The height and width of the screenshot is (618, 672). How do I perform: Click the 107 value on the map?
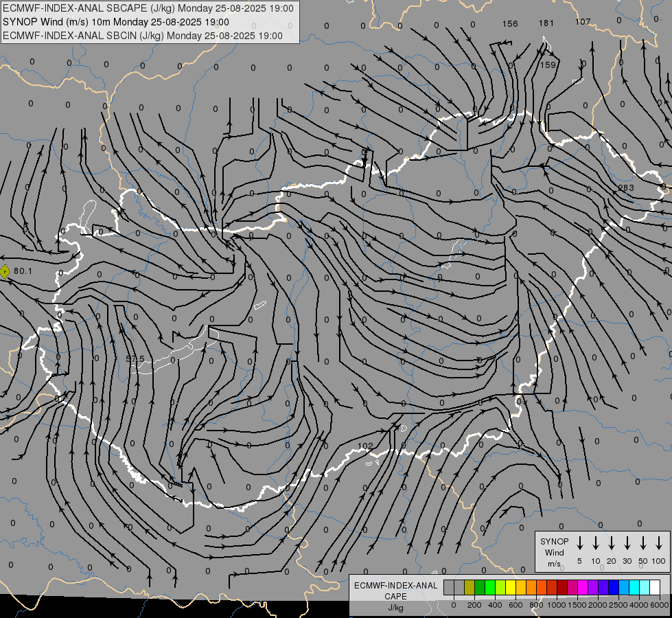583,21
